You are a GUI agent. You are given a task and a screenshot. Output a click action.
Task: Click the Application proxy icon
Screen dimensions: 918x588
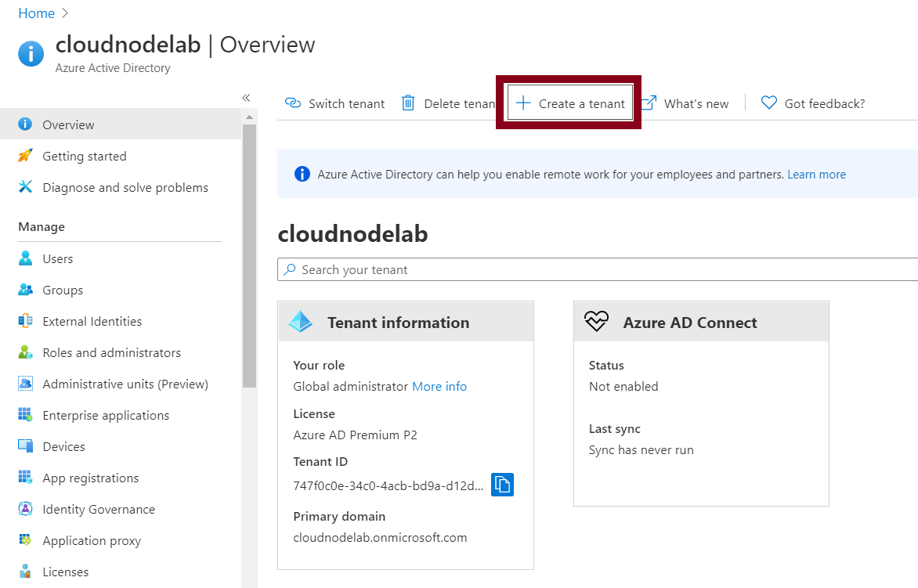[25, 540]
